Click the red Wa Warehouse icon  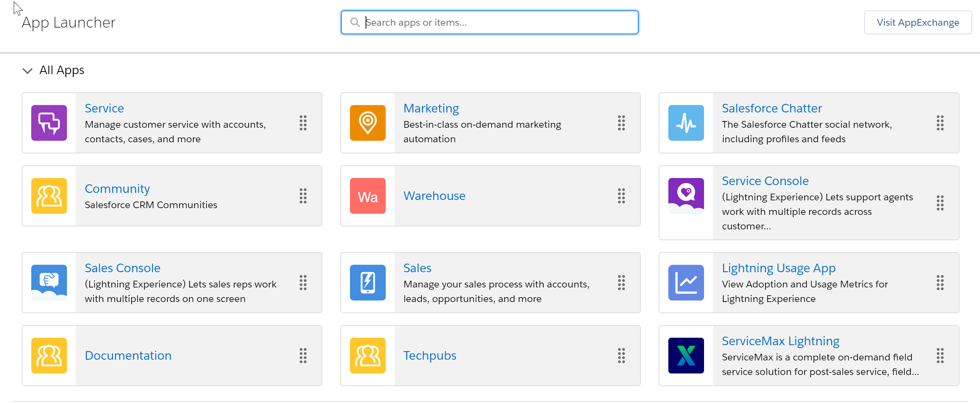click(367, 196)
